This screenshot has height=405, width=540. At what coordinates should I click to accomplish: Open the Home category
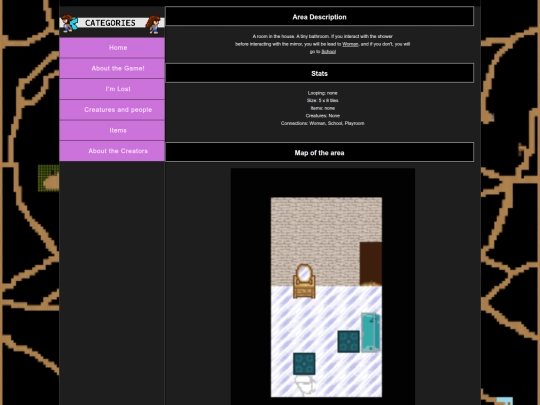pyautogui.click(x=112, y=48)
